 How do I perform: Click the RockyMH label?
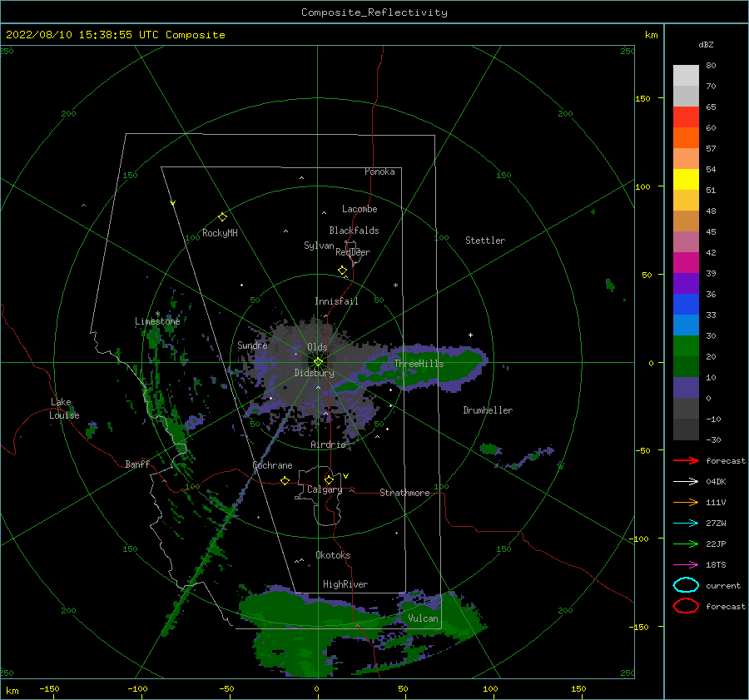220,233
